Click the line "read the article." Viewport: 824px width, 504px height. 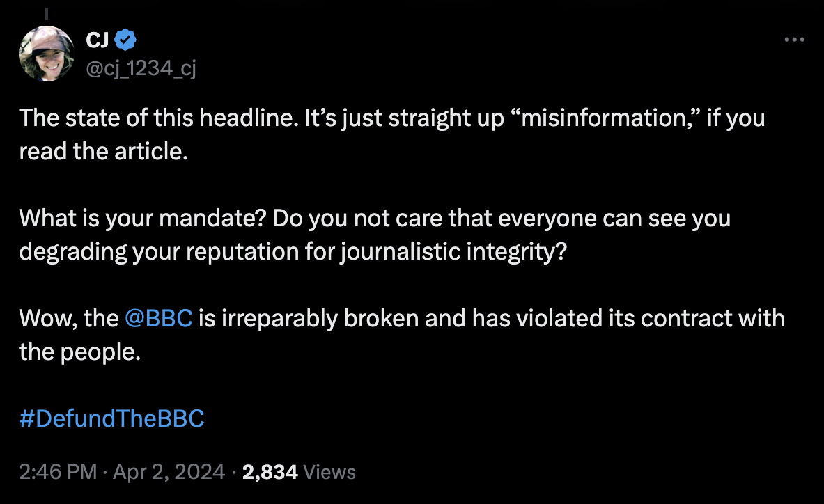click(104, 151)
